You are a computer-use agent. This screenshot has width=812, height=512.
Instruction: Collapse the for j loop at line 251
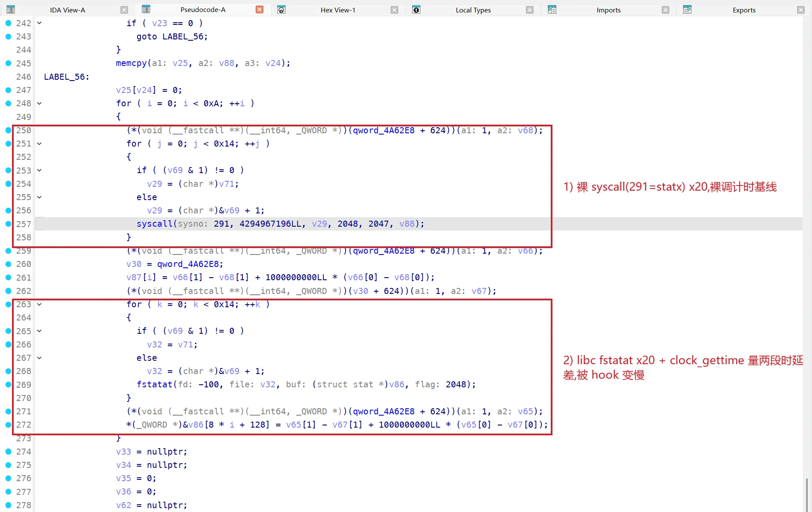point(39,144)
